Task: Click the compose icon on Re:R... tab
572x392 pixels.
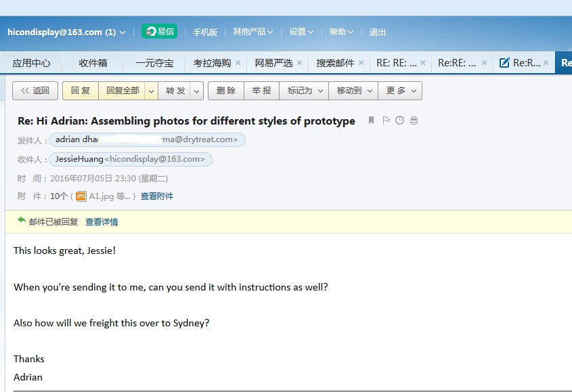Action: tap(504, 63)
